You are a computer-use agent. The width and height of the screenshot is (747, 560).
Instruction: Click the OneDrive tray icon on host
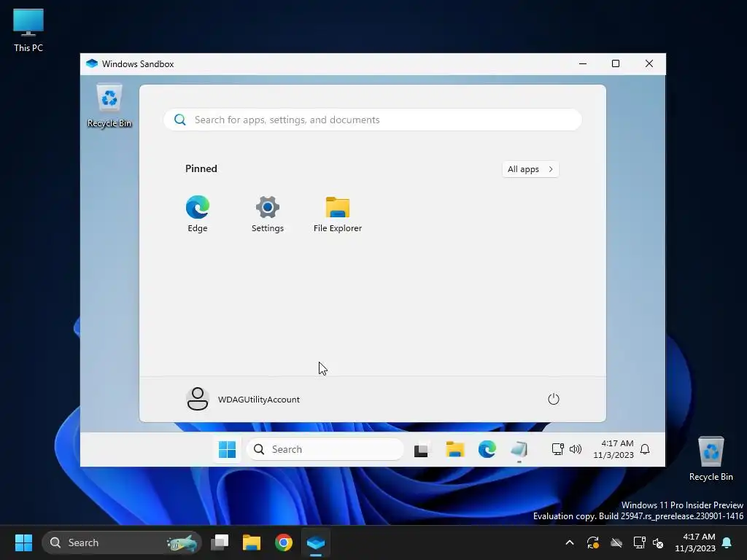[x=616, y=542]
